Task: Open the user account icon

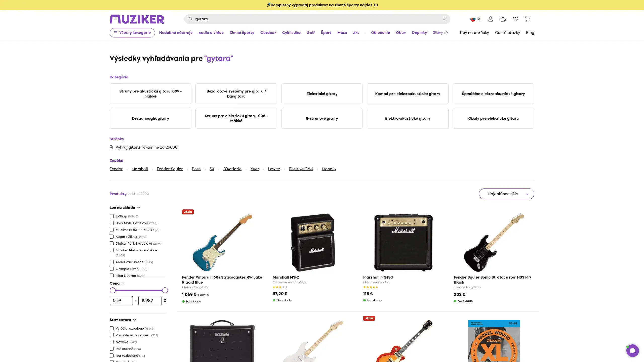Action: [490, 19]
